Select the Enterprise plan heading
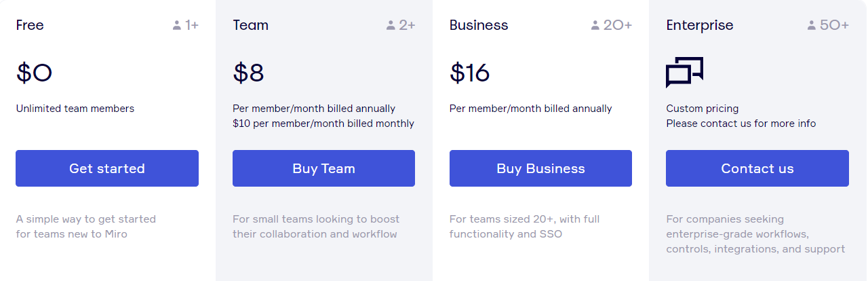Image resolution: width=868 pixels, height=281 pixels. pos(700,25)
